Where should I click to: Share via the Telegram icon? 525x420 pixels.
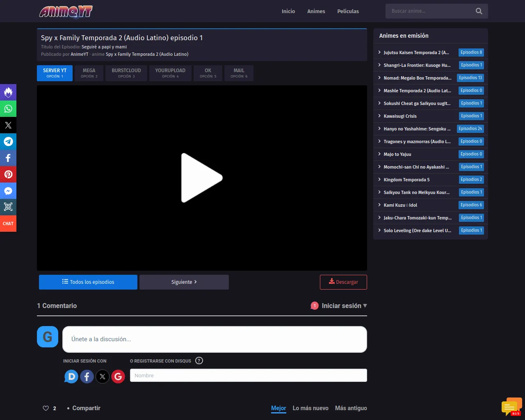8,142
